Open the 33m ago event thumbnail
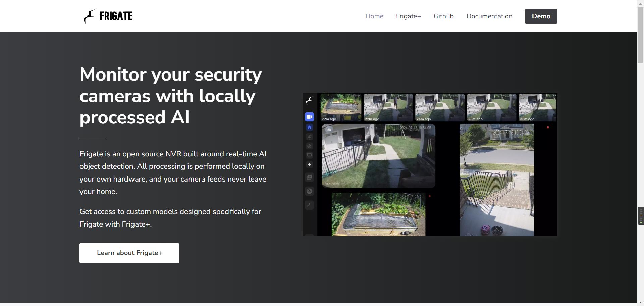Viewport: 644px width, 306px height. coord(537,107)
